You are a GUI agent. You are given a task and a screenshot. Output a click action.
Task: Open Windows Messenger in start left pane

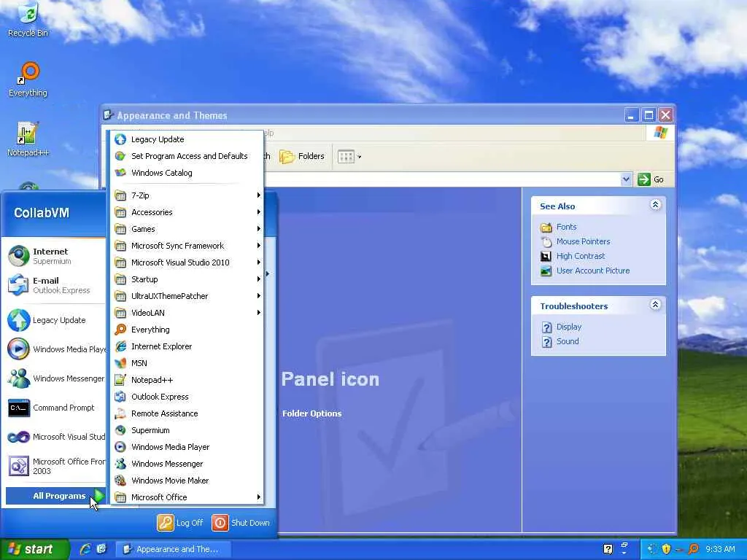tap(55, 378)
